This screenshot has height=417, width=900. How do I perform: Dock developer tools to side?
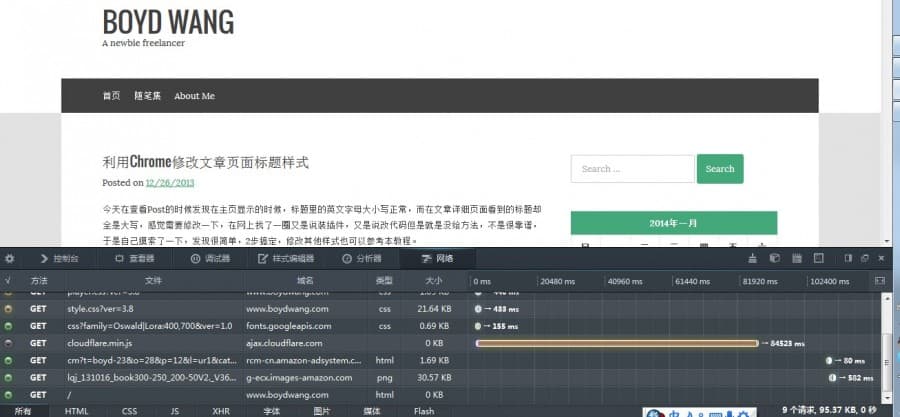848,258
